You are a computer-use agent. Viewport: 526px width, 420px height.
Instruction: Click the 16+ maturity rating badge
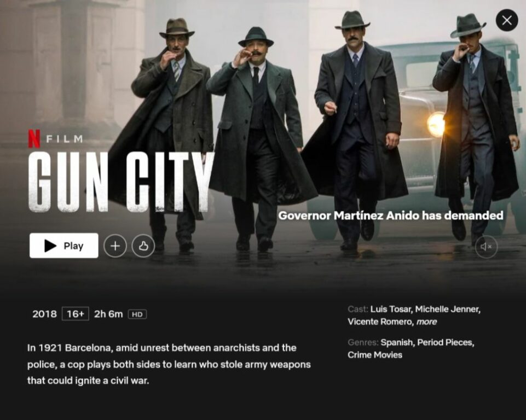tap(76, 314)
